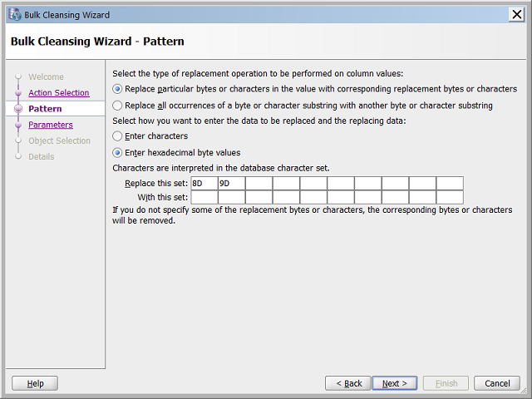Image resolution: width=532 pixels, height=399 pixels.
Task: Go to the Parameters wizard step
Action: [51, 125]
